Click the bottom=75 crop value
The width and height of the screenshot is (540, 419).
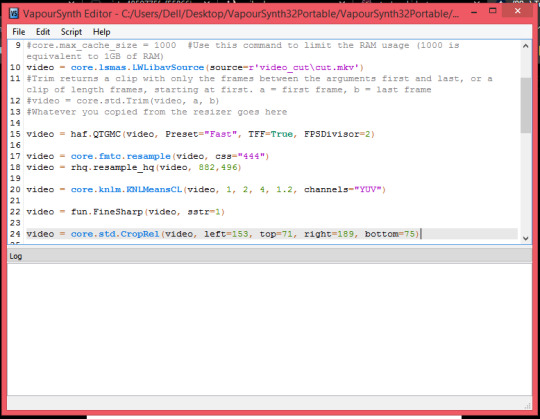point(390,234)
